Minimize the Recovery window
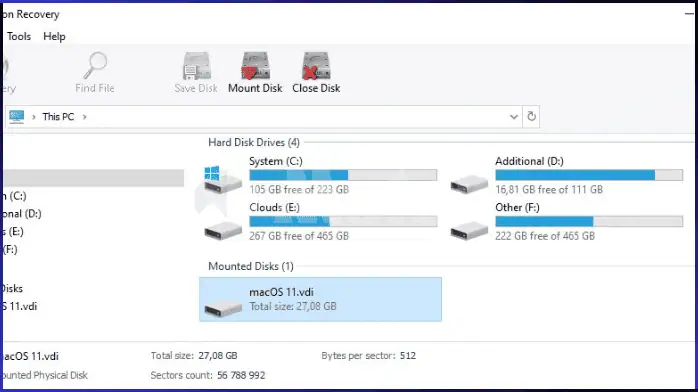 click(689, 14)
